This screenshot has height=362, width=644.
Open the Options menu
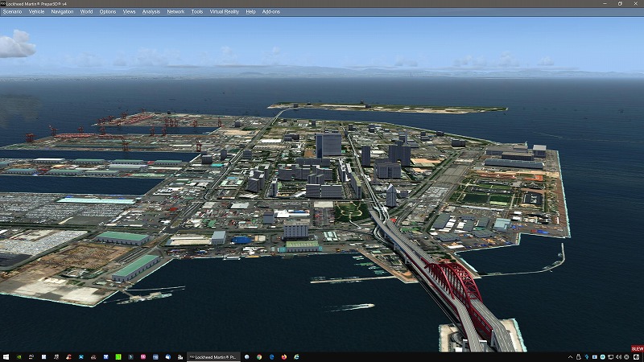tap(108, 12)
